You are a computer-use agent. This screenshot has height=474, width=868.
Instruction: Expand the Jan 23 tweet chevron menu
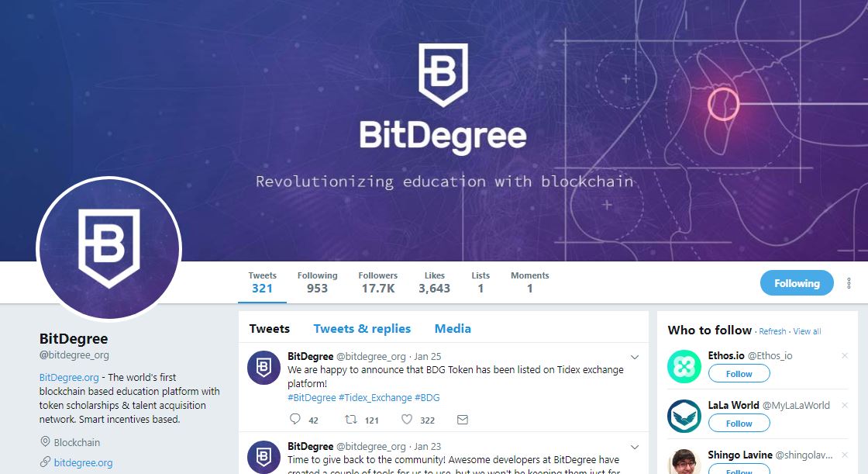635,447
